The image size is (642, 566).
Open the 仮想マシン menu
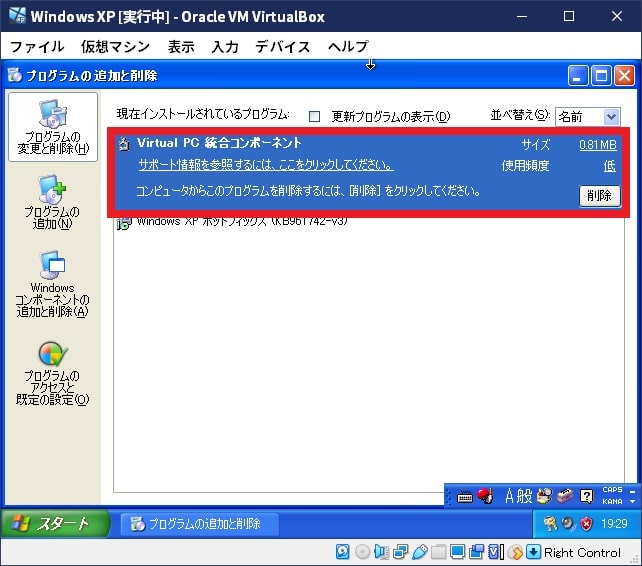115,46
